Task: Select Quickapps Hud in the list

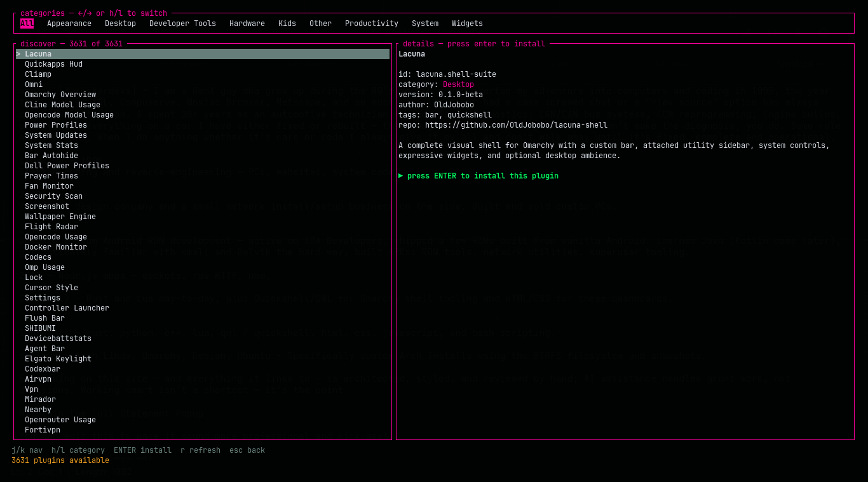Action: 203,64
